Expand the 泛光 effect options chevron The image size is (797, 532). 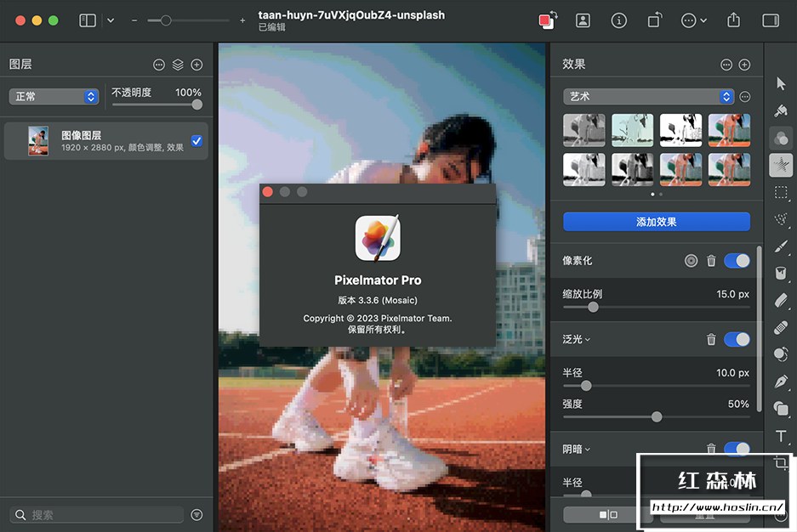pos(588,340)
